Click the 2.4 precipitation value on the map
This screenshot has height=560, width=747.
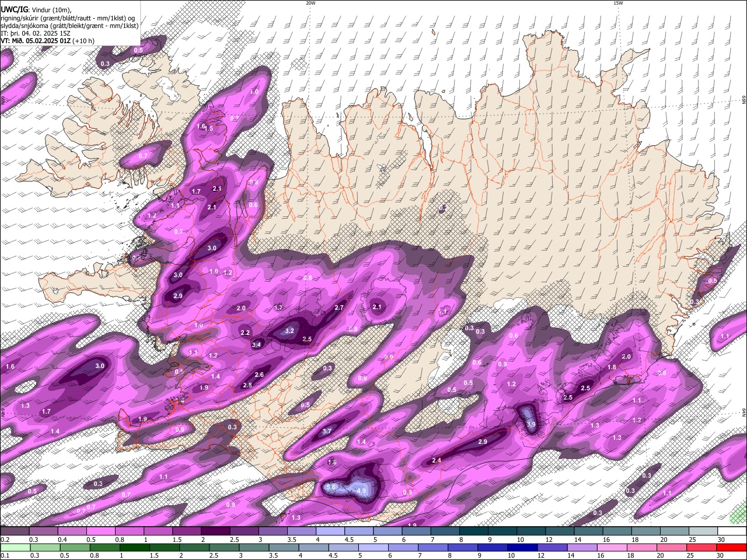click(x=437, y=460)
